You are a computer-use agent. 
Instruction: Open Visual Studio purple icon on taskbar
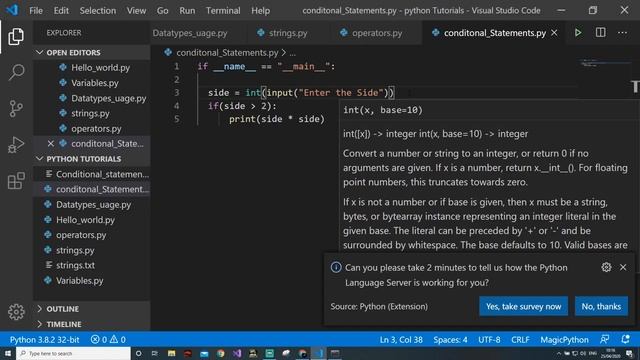pos(237,353)
